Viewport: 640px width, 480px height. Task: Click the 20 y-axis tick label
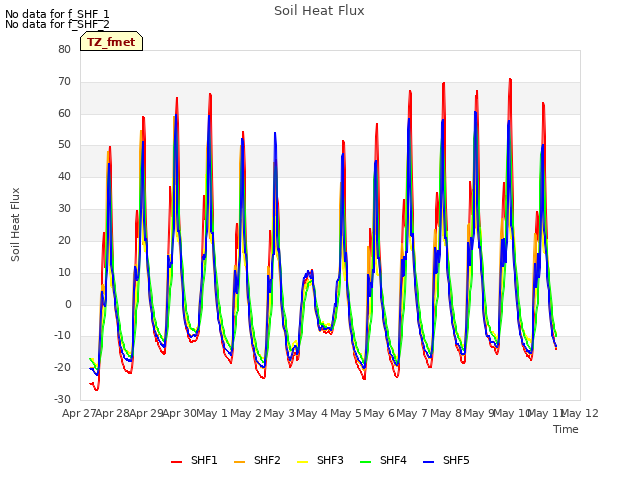(x=64, y=240)
